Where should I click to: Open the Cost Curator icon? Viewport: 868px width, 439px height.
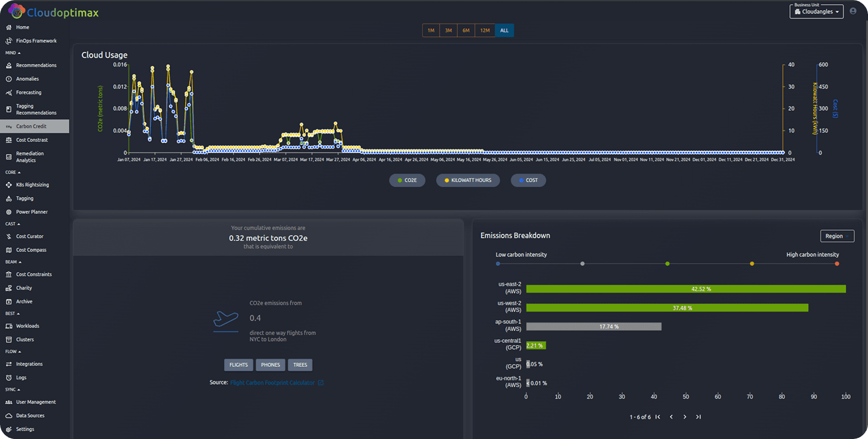coord(9,237)
